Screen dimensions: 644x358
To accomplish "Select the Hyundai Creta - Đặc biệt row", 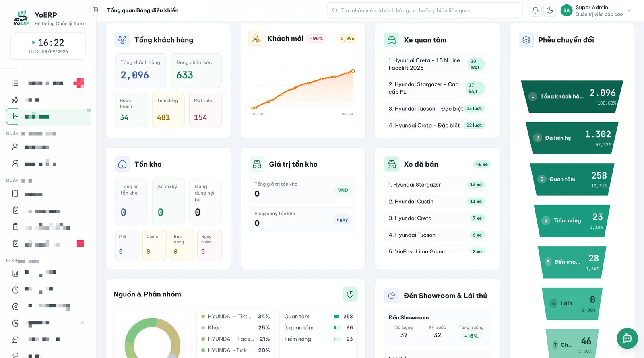I will point(437,126).
